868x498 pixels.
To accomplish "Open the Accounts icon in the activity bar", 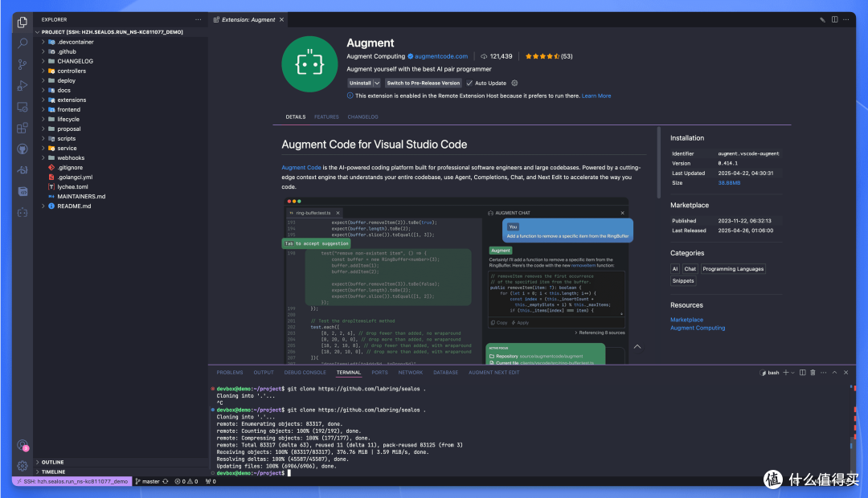I will (x=23, y=445).
